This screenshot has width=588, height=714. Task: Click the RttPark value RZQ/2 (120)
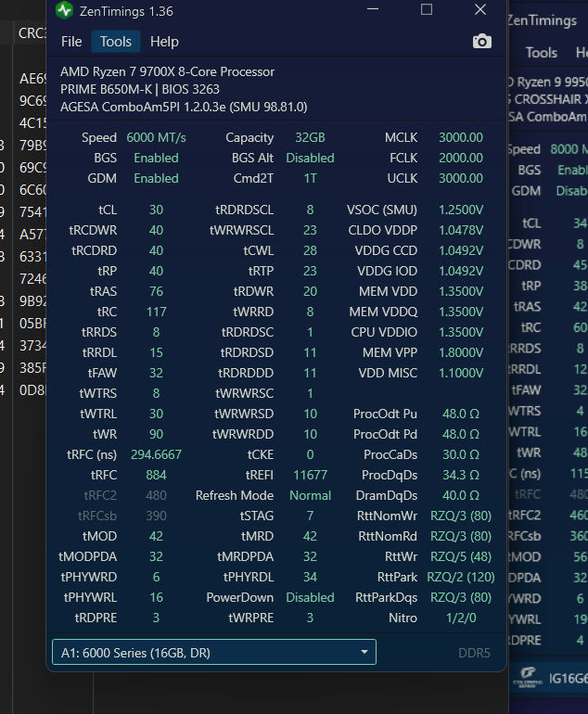click(x=461, y=577)
